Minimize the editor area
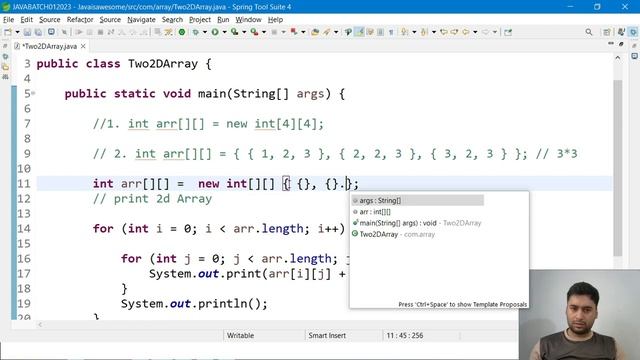The height and width of the screenshot is (360, 640). [611, 43]
